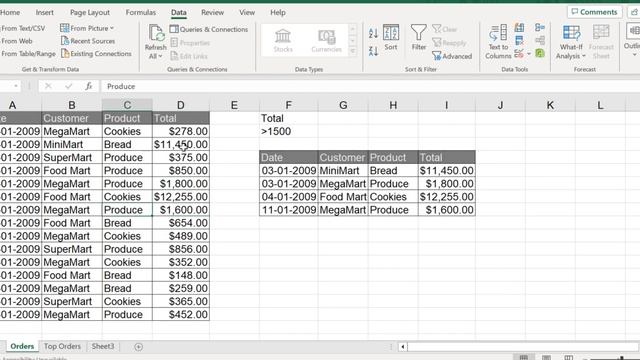640x360 pixels.
Task: Click the Sort A to Z icon
Action: (373, 33)
